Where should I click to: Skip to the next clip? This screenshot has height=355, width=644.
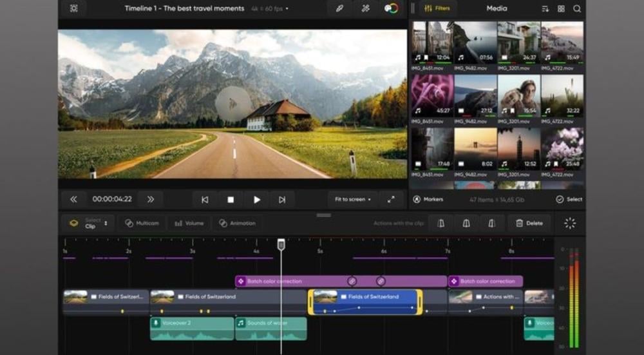(x=282, y=200)
